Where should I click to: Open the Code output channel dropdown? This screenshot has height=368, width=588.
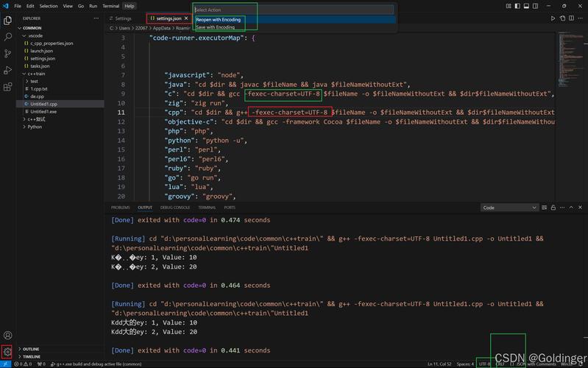(x=509, y=208)
